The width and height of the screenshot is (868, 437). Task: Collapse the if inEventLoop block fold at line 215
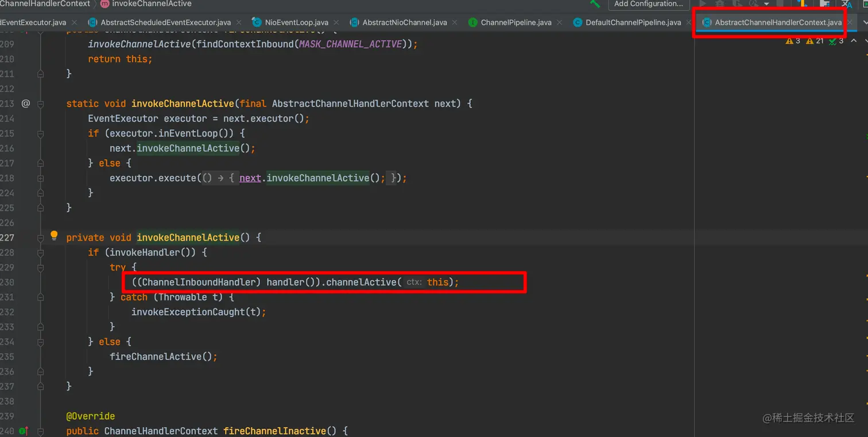click(x=41, y=133)
